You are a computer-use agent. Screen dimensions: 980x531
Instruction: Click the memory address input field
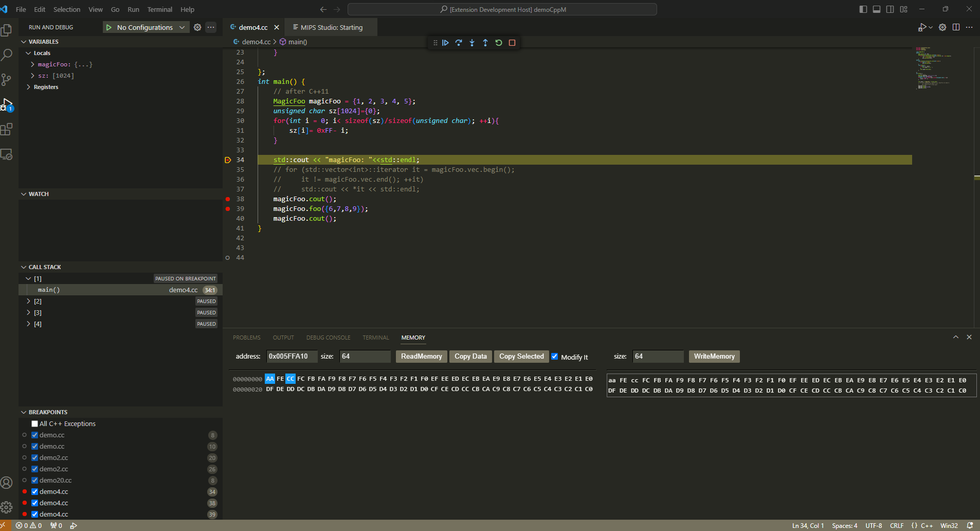point(291,357)
